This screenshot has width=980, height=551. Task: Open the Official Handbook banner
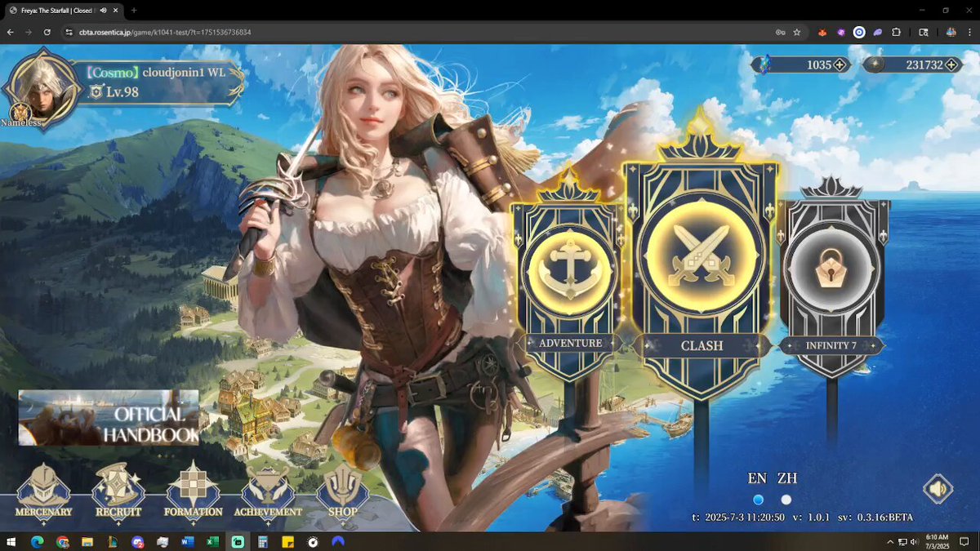pyautogui.click(x=109, y=417)
